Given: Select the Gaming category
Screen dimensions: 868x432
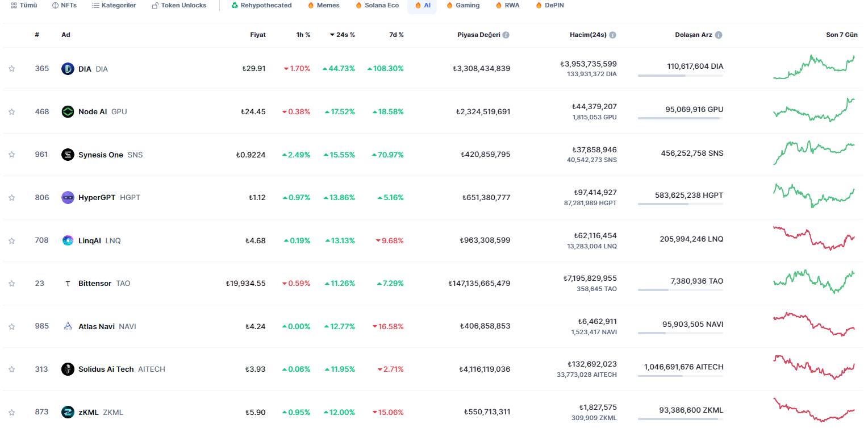Looking at the screenshot, I should (x=463, y=5).
